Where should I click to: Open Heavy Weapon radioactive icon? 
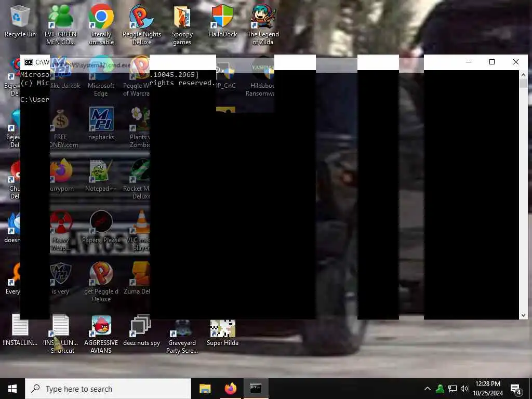60,231
